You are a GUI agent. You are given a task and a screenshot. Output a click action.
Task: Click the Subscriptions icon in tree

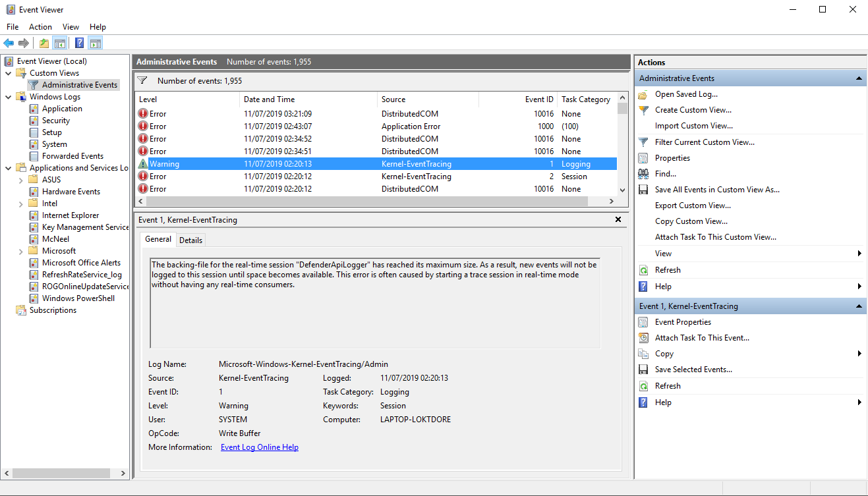(x=22, y=310)
